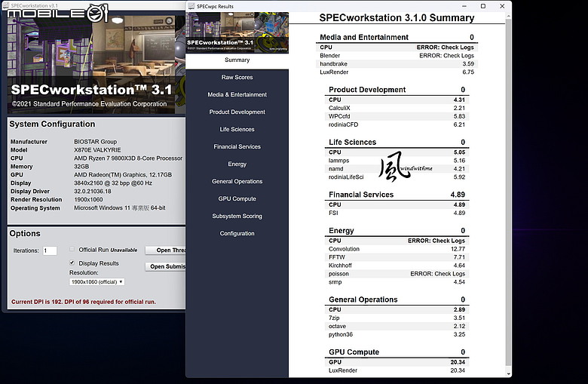Open the Raw Scores section

click(x=237, y=77)
